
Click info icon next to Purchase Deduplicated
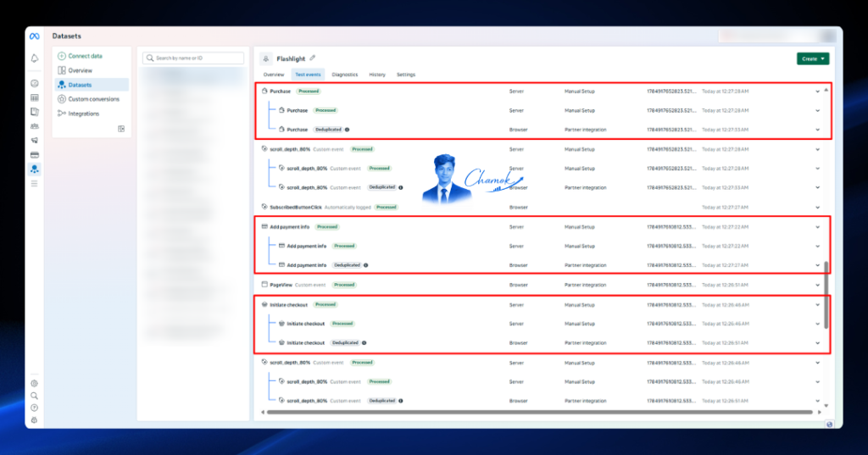(347, 130)
